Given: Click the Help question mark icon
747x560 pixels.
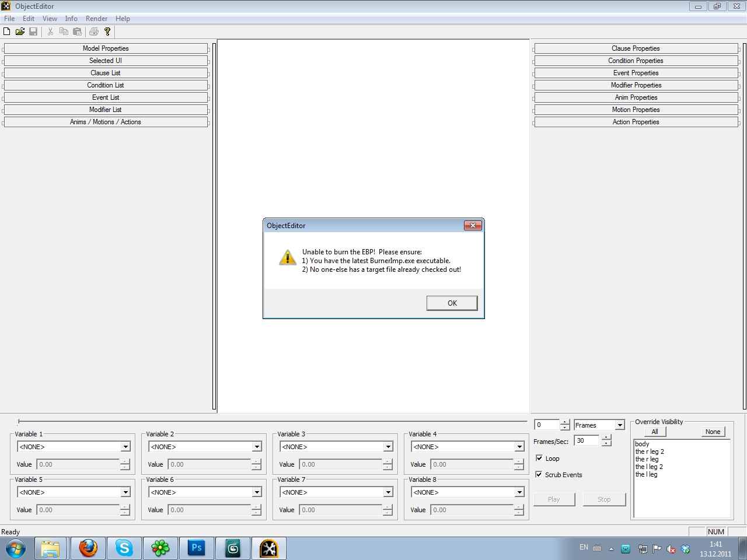Looking at the screenshot, I should pos(107,32).
